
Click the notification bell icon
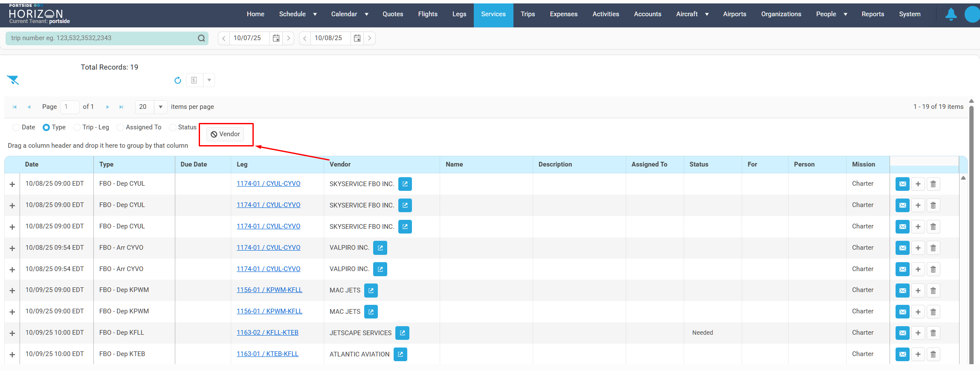click(x=951, y=15)
